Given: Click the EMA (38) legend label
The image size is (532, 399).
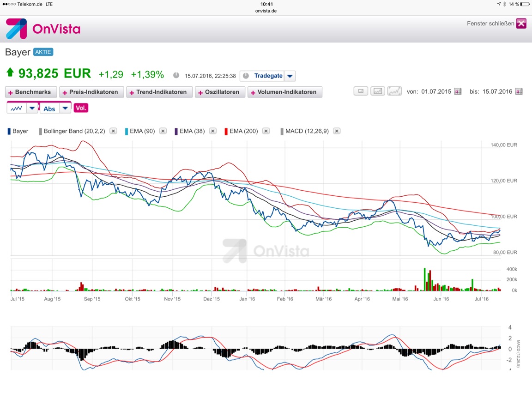Looking at the screenshot, I should (192, 131).
